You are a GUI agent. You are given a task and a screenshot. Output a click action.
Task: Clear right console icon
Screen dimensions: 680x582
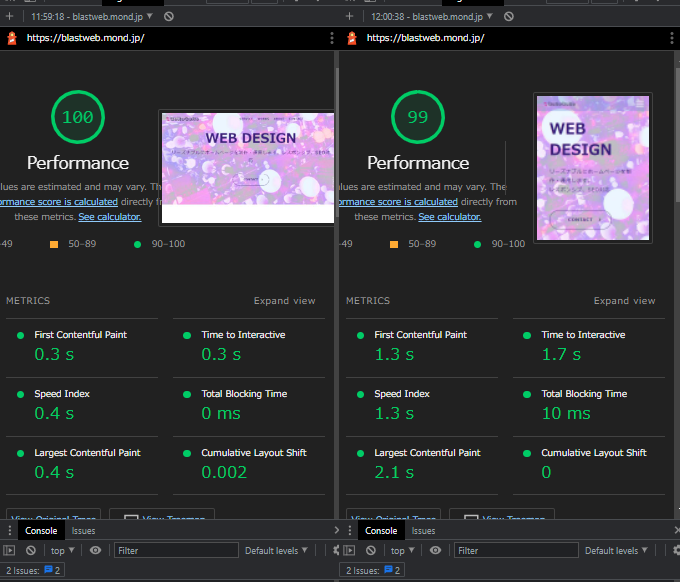(x=370, y=550)
